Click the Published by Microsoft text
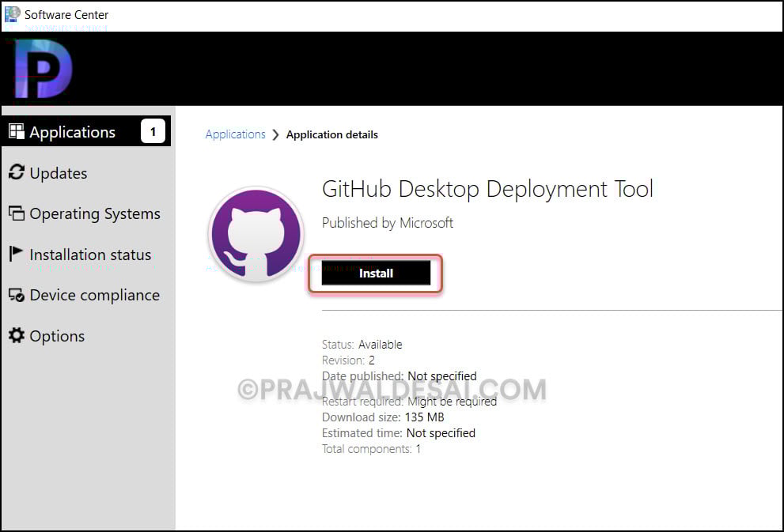 [x=388, y=223]
